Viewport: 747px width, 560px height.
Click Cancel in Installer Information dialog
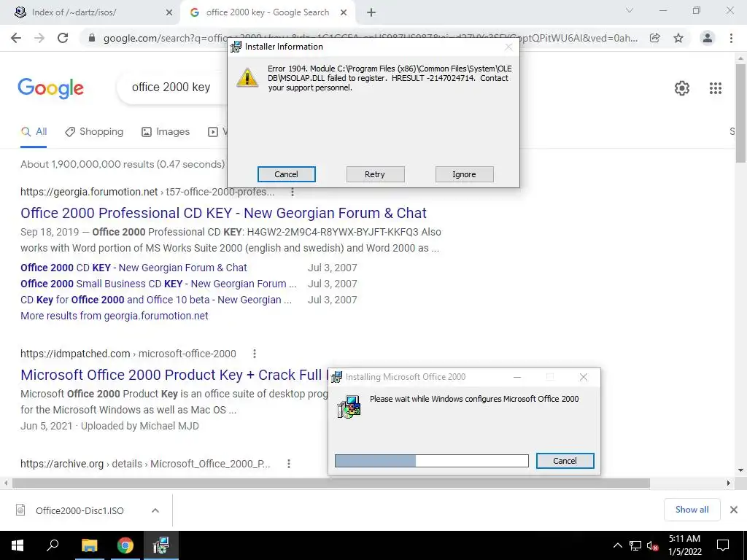click(x=286, y=174)
